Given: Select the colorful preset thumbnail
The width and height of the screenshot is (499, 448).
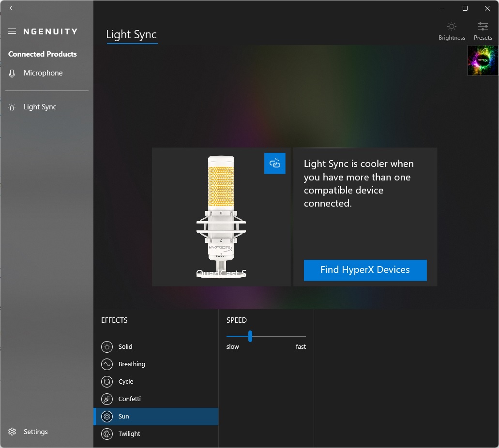Looking at the screenshot, I should pyautogui.click(x=483, y=60).
